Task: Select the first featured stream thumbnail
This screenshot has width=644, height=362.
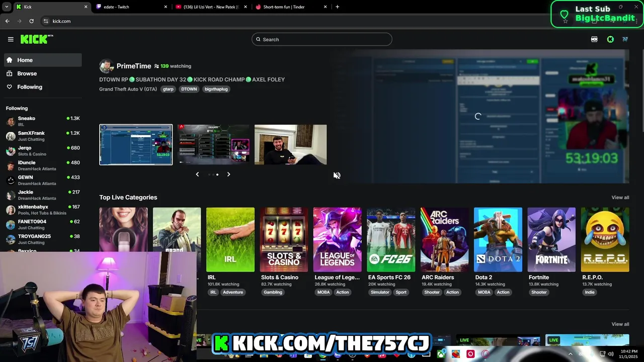Action: click(x=136, y=145)
